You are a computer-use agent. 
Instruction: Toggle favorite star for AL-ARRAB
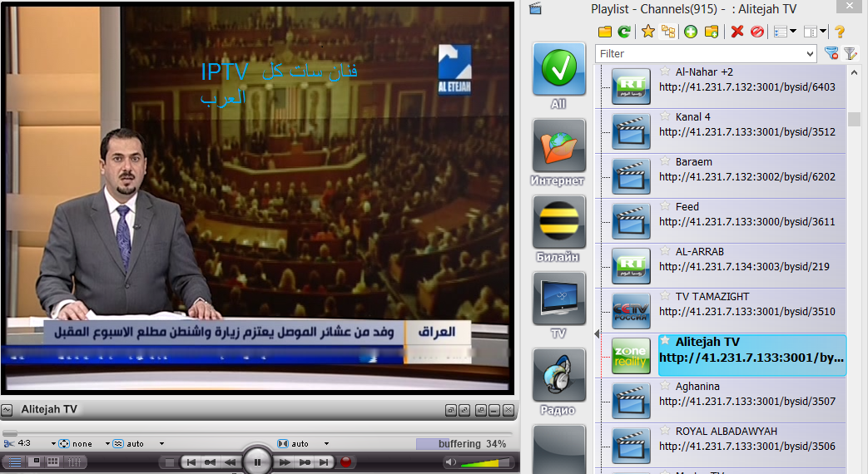[x=665, y=250]
